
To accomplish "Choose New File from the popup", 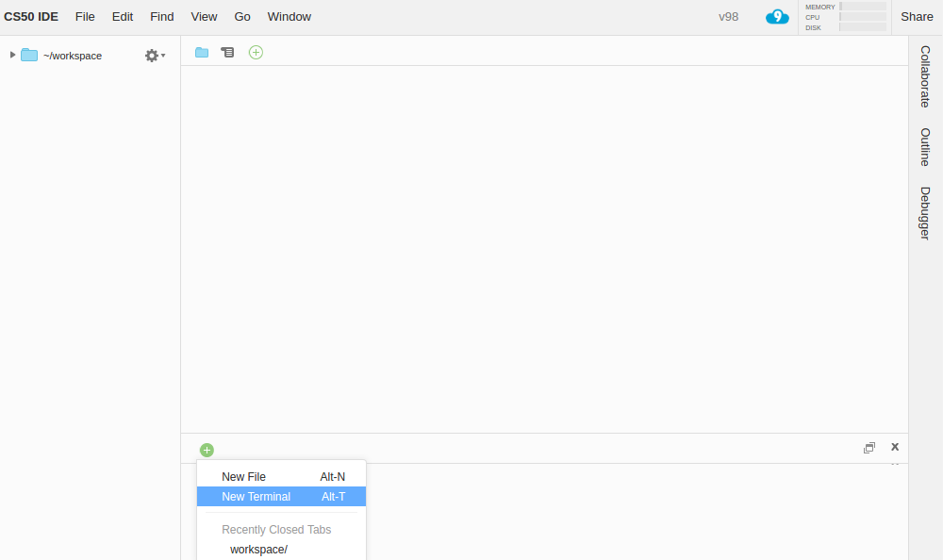I will 281,476.
